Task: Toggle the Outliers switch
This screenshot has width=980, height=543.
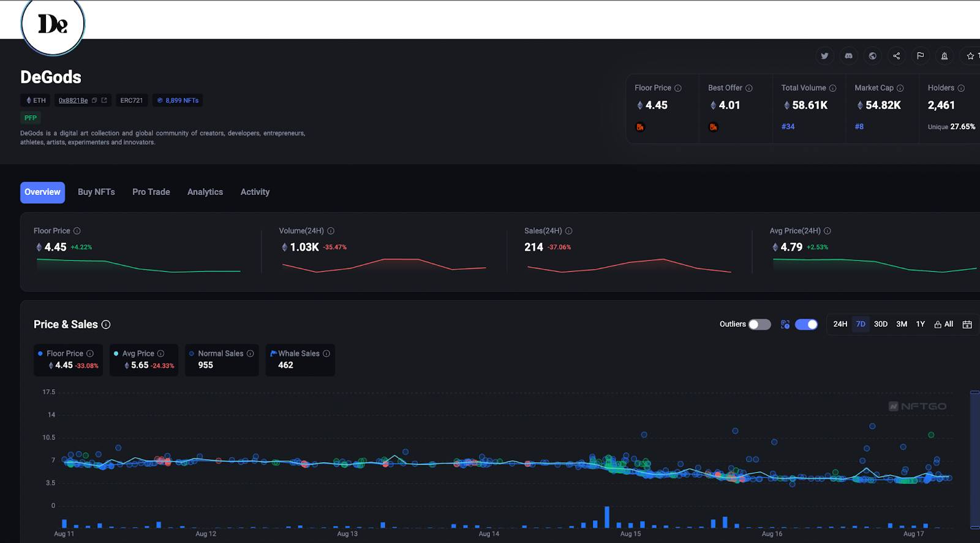Action: coord(759,324)
